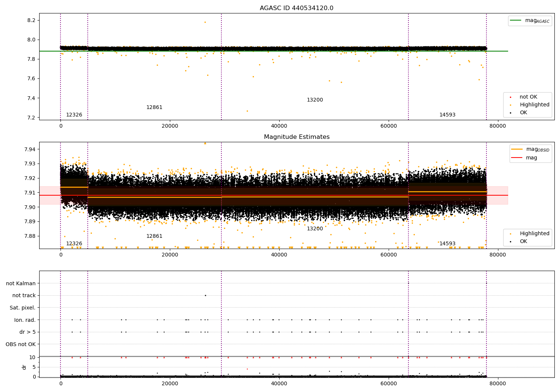
Task: Click the 7.90 y-axis tick label
Action: [x=30, y=207]
